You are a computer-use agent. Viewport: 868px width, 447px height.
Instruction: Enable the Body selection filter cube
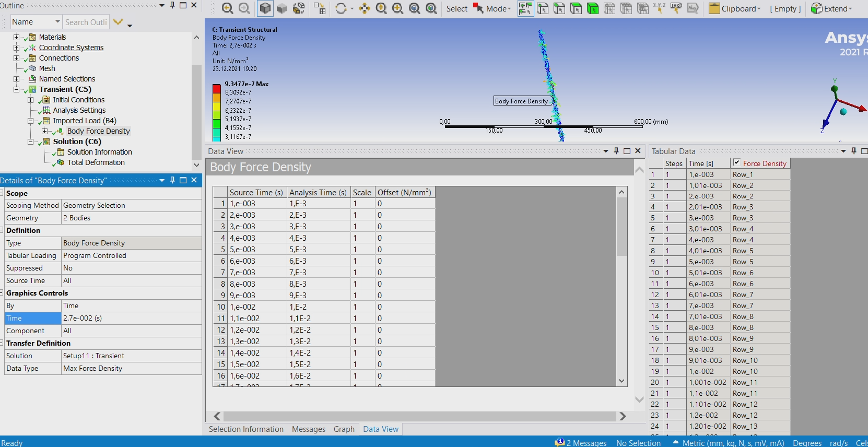pyautogui.click(x=592, y=8)
